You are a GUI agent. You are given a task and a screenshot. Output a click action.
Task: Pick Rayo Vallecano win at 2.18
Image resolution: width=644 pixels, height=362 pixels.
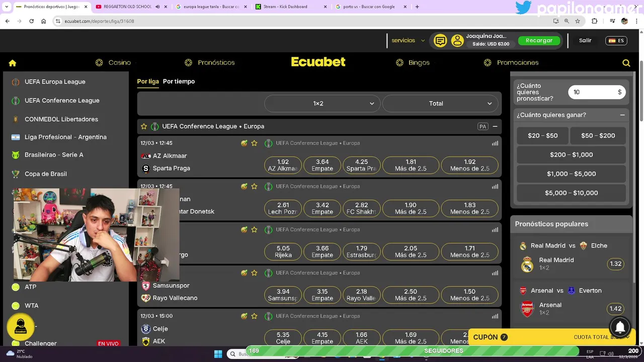(361, 295)
